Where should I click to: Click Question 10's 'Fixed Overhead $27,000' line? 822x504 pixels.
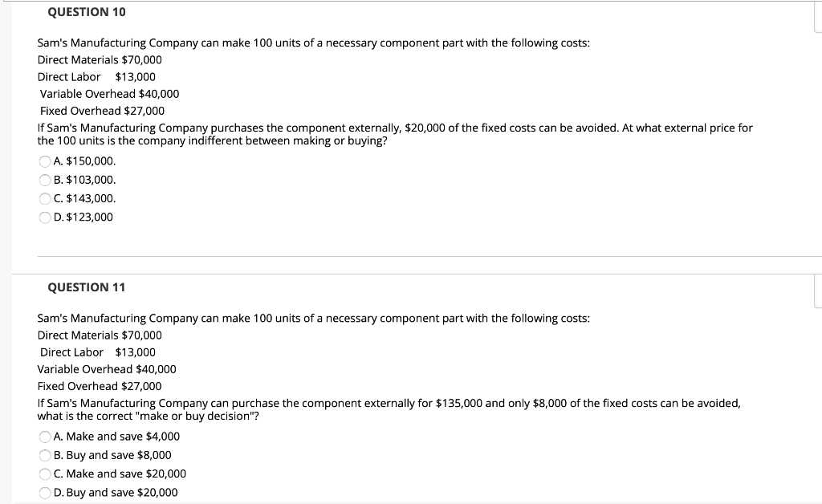point(102,111)
